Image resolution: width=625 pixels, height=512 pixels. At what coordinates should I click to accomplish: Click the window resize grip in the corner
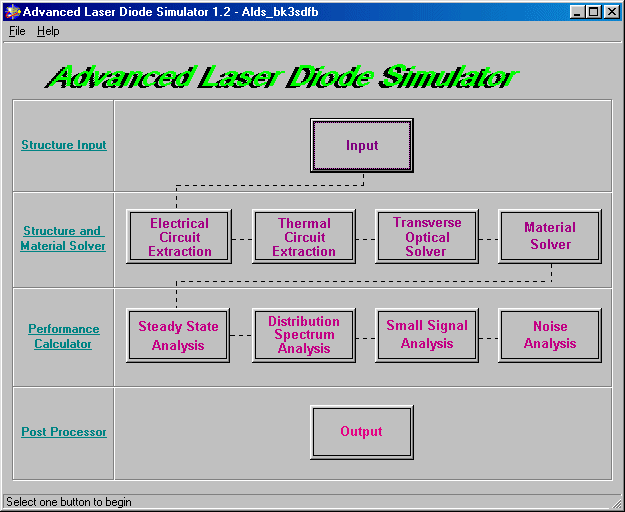[x=616, y=503]
